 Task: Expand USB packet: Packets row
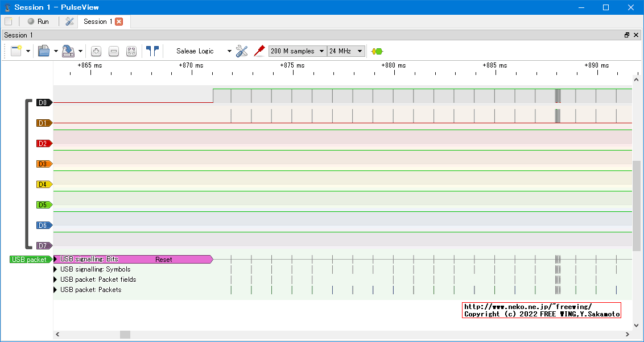[56, 290]
